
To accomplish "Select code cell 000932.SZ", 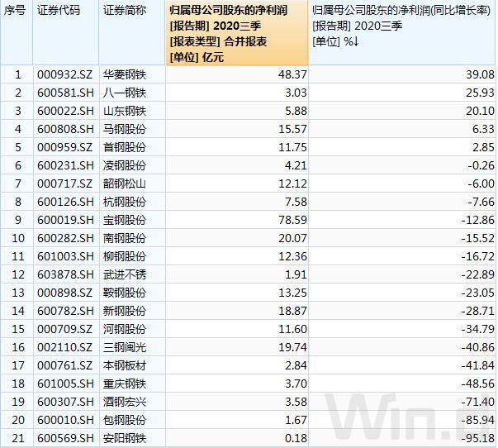I will click(64, 74).
